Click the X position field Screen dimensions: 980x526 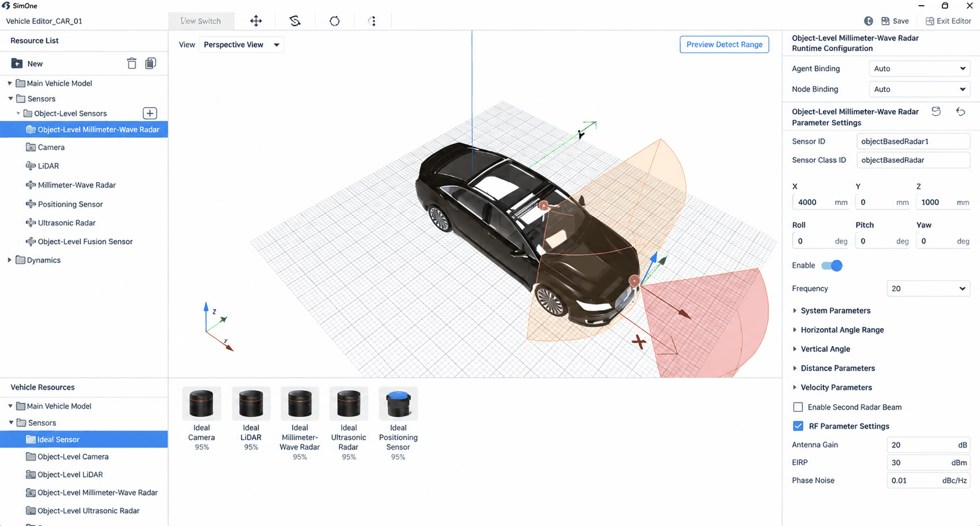(x=820, y=202)
